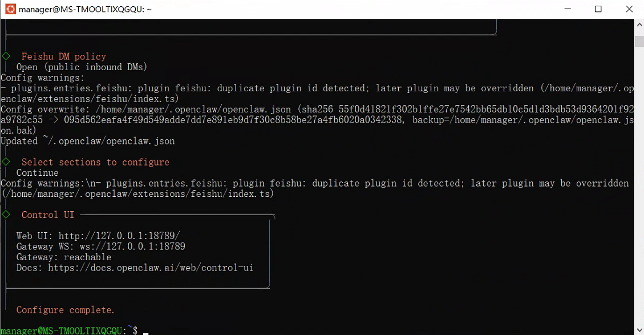Close the terminal window
Viewport: 644px width, 335px height.
pos(629,9)
